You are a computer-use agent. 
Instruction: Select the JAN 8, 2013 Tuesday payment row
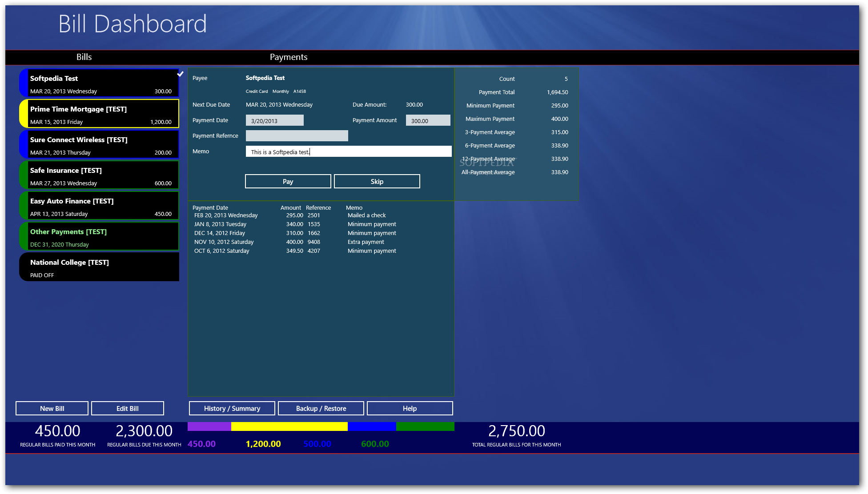click(x=320, y=224)
